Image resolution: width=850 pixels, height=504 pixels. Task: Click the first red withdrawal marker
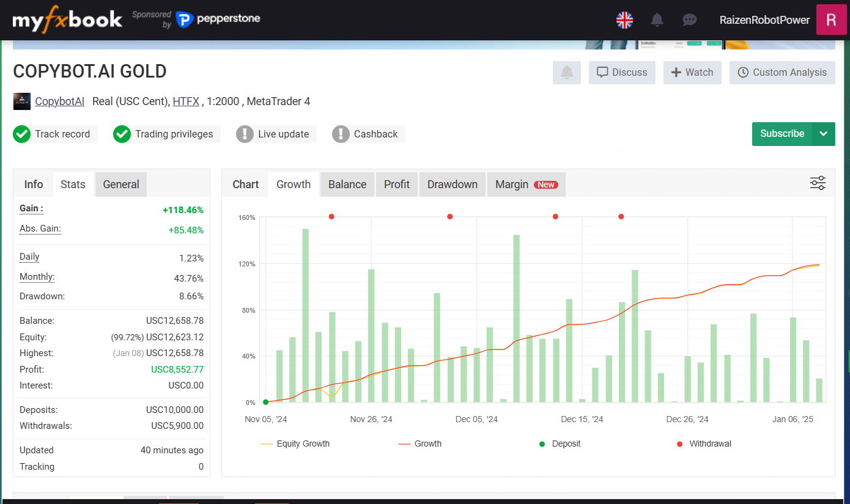tap(331, 216)
